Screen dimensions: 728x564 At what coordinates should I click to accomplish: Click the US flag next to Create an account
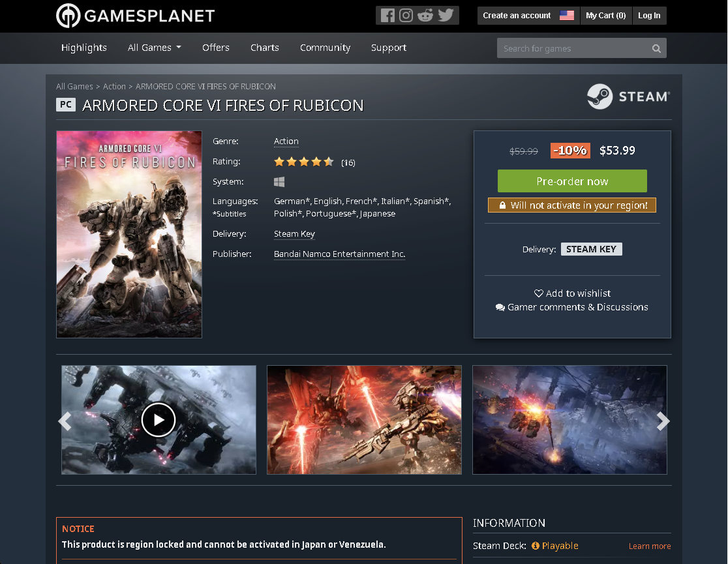point(566,15)
